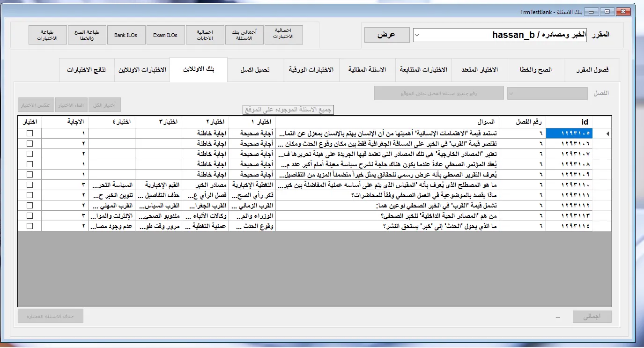Click the اختيار٣ column header

click(158, 122)
